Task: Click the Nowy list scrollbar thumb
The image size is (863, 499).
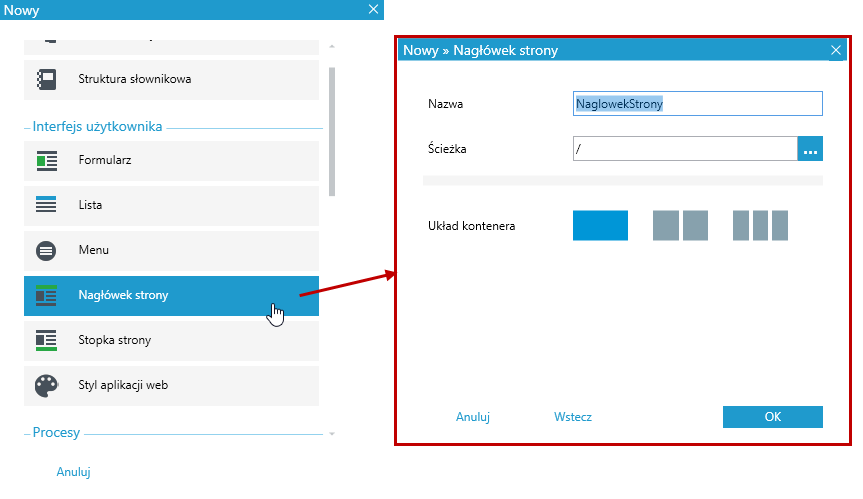Action: [332, 131]
